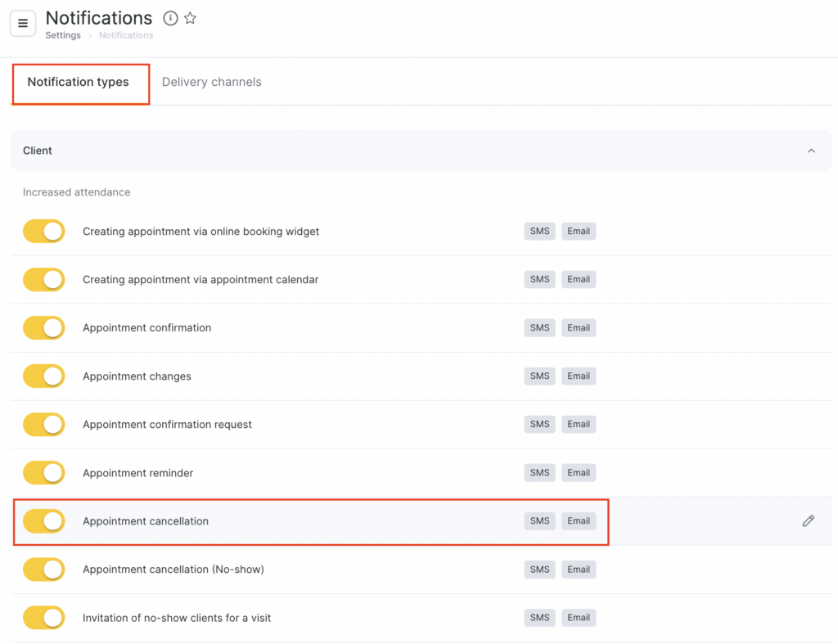The width and height of the screenshot is (838, 644).
Task: Switch off No-show cancellation notification
Action: [x=44, y=570]
